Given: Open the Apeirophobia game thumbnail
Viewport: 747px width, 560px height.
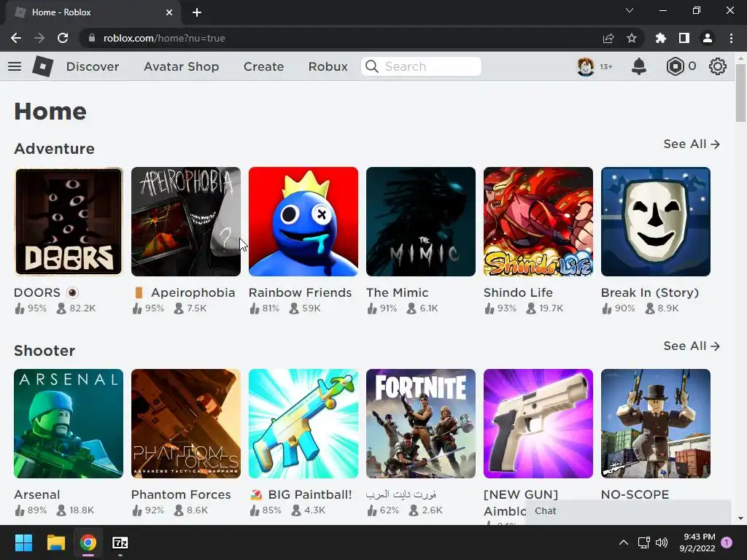Looking at the screenshot, I should [186, 222].
